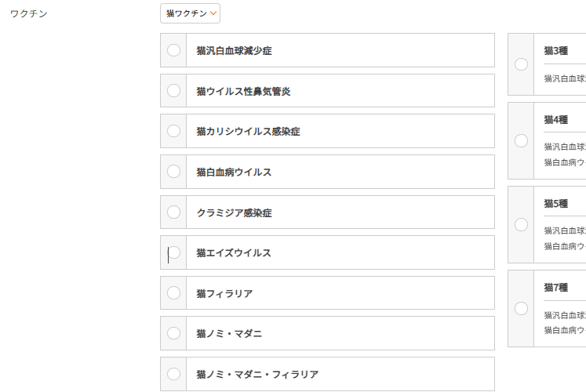Click the 猫白血病ウイルス label text
Image resolution: width=586 pixels, height=392 pixels.
click(234, 172)
